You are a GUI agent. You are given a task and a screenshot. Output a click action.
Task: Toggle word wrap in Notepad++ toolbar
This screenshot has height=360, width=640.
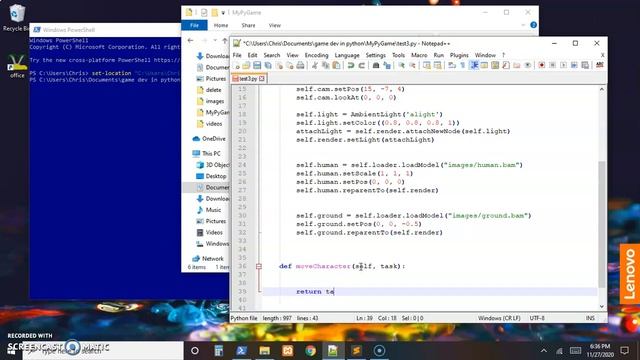coord(451,65)
